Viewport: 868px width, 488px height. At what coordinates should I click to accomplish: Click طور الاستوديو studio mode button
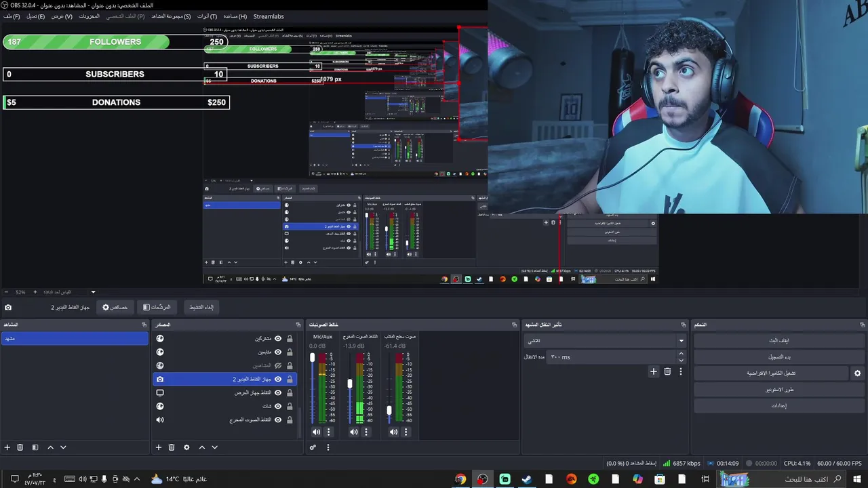[778, 390]
